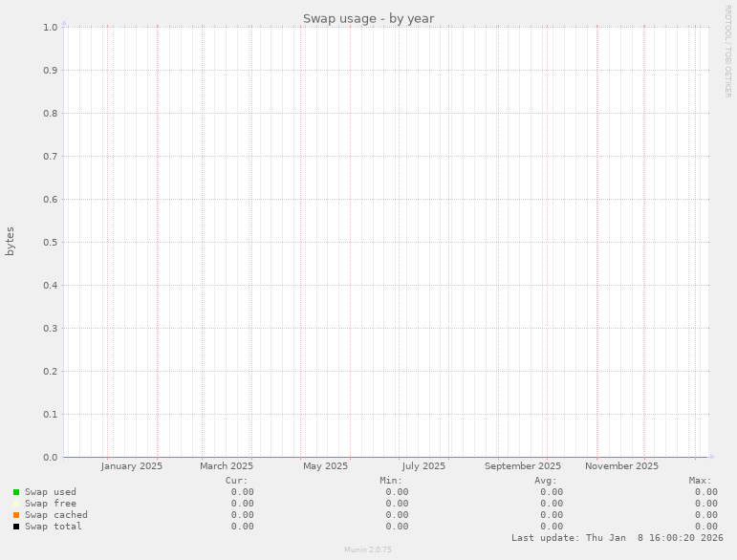737x560 pixels.
Task: Click the pale yellow Swap free swatch
Action: click(16, 504)
